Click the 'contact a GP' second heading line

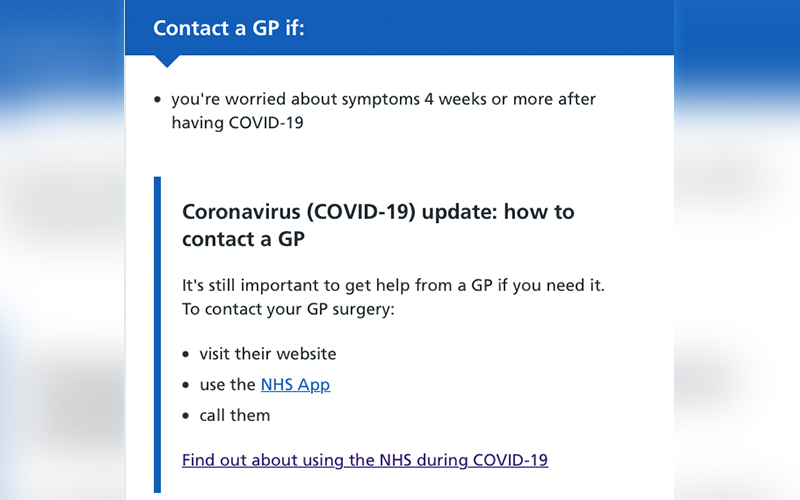(x=243, y=240)
